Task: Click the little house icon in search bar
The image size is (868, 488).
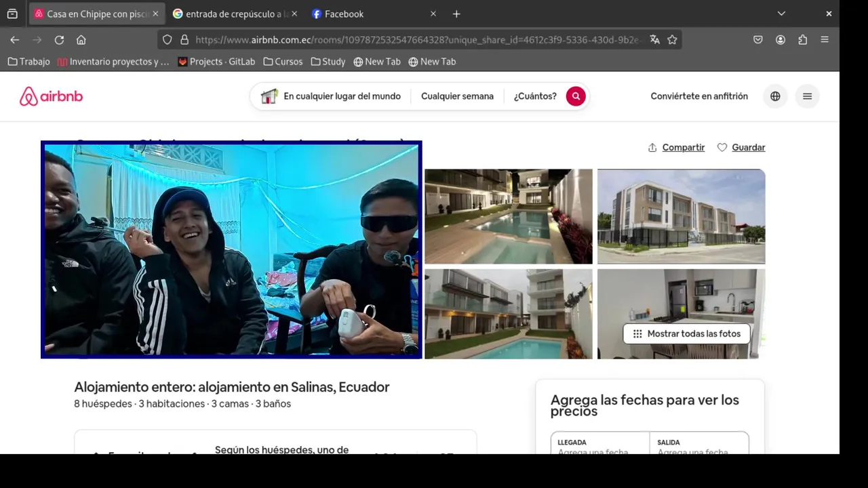Action: coord(269,96)
